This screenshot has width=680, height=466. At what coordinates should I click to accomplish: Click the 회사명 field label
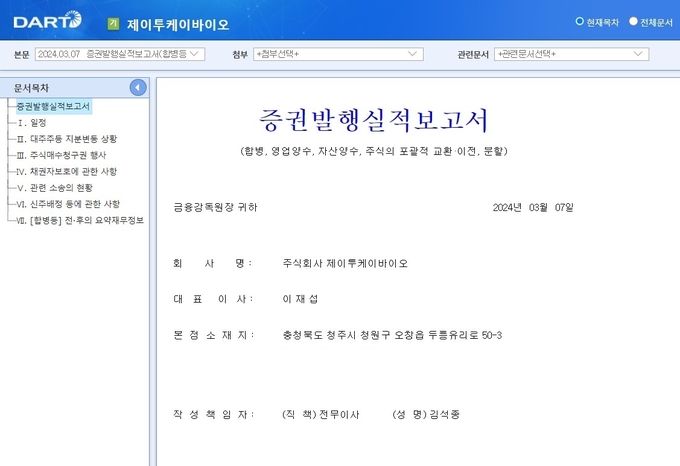[212, 264]
